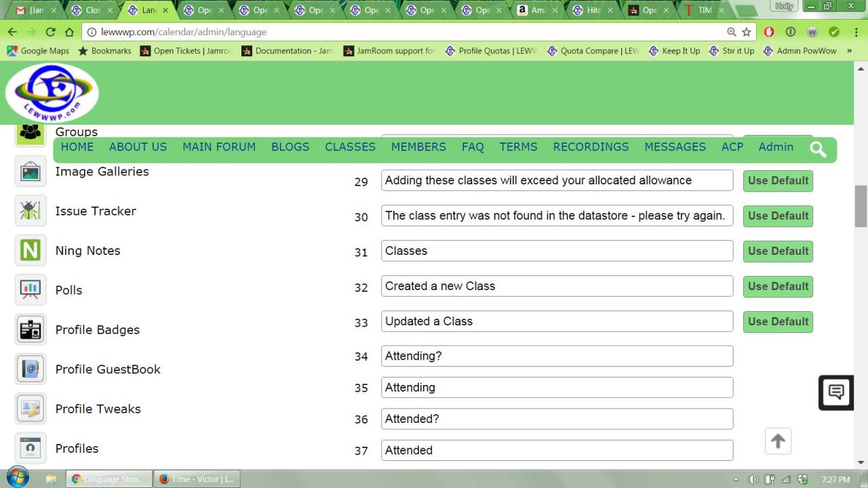Screen dimensions: 868x488
Task: Click the Polls chart icon
Action: pos(31,290)
